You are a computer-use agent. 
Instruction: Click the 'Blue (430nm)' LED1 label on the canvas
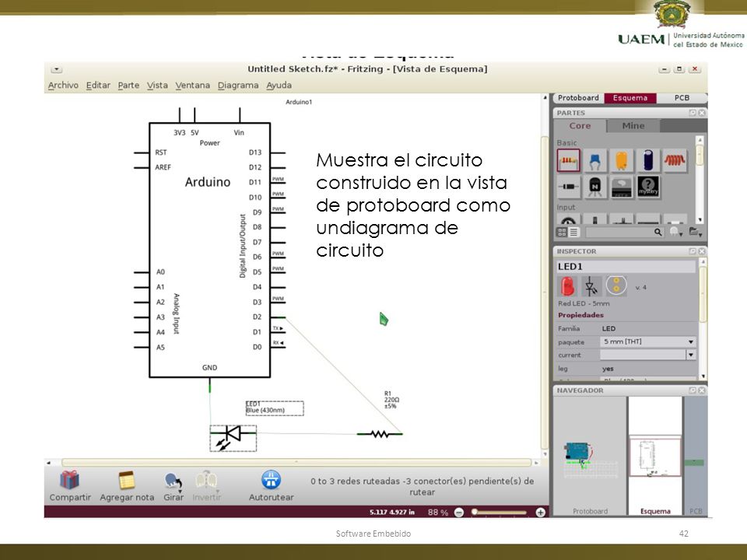coord(265,410)
